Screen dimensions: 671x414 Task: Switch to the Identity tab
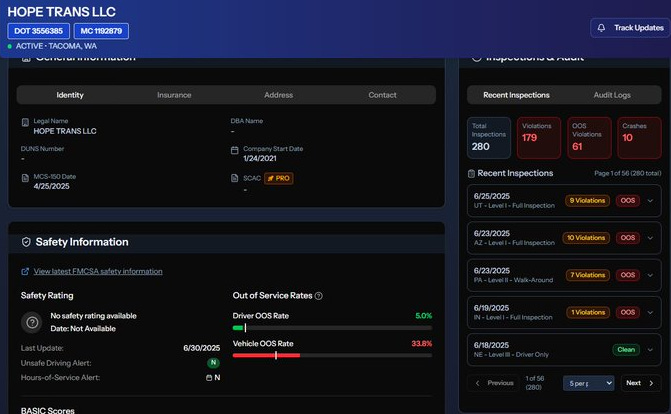pyautogui.click(x=70, y=95)
